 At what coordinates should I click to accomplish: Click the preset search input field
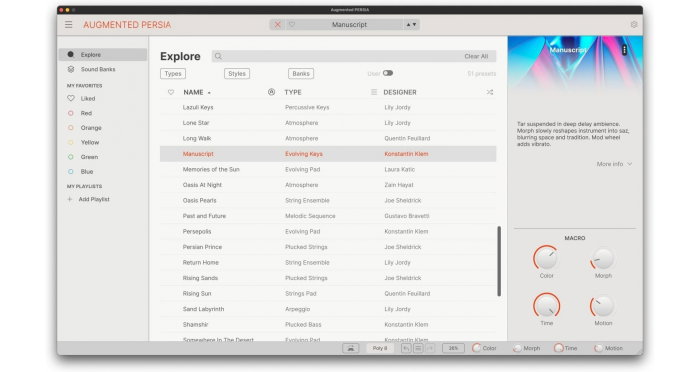coord(354,56)
